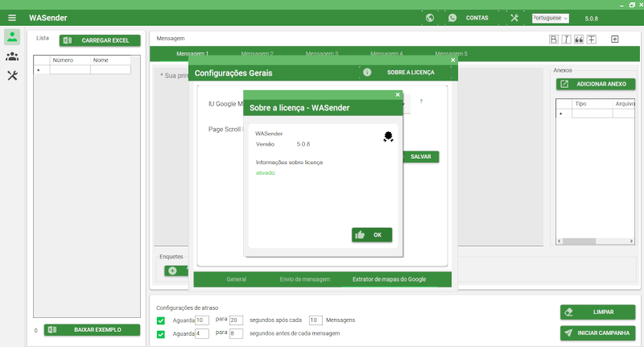Select the single contact icon in sidebar

coord(12,37)
